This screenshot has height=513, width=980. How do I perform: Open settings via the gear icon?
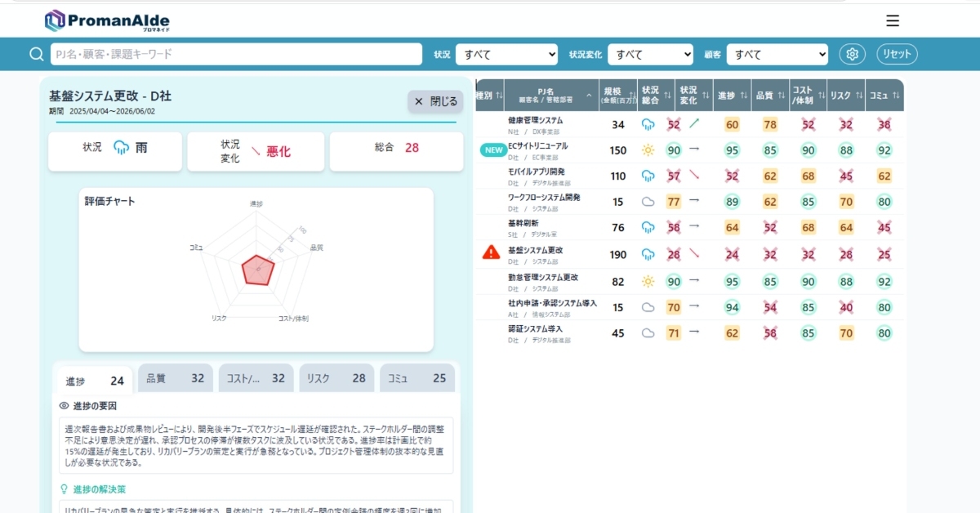coord(853,54)
